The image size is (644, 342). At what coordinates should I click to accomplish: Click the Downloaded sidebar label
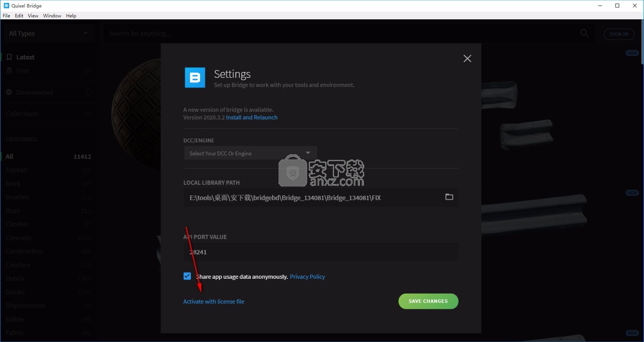coord(35,92)
